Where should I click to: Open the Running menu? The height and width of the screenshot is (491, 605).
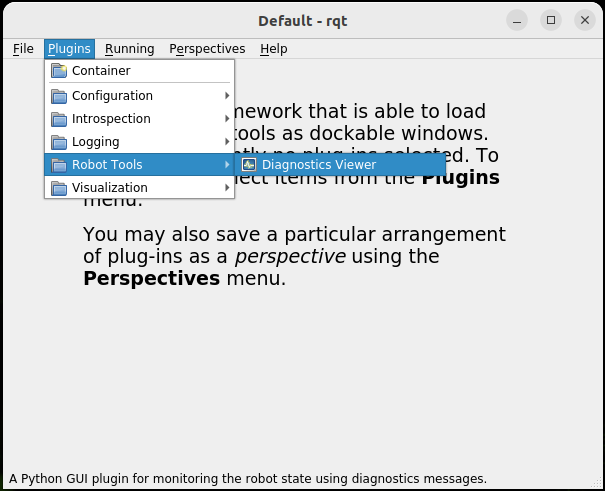pos(129,49)
